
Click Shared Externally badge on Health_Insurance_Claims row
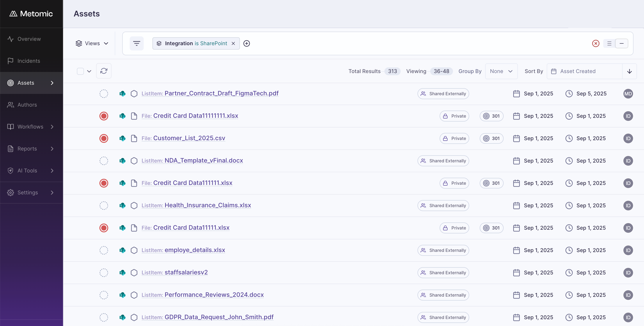[443, 206]
